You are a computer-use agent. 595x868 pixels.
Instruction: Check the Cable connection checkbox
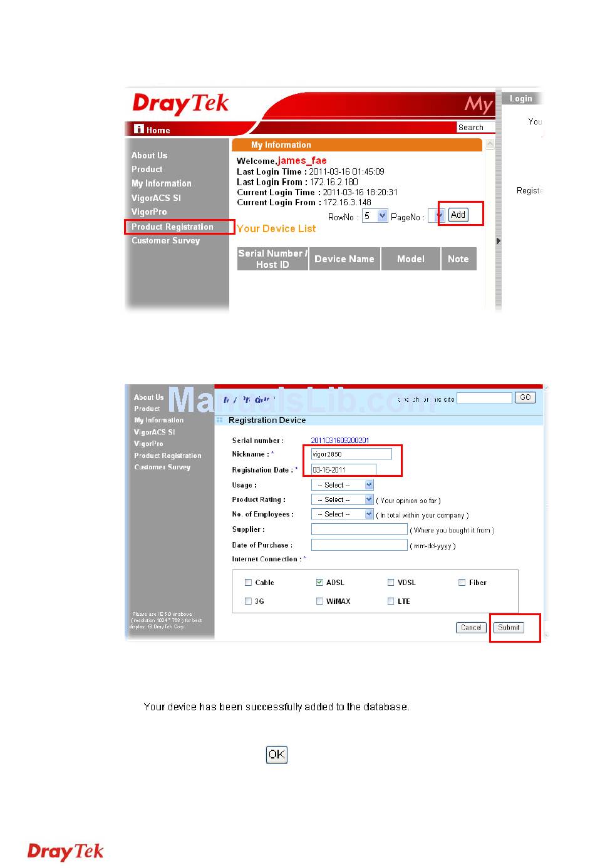(248, 583)
